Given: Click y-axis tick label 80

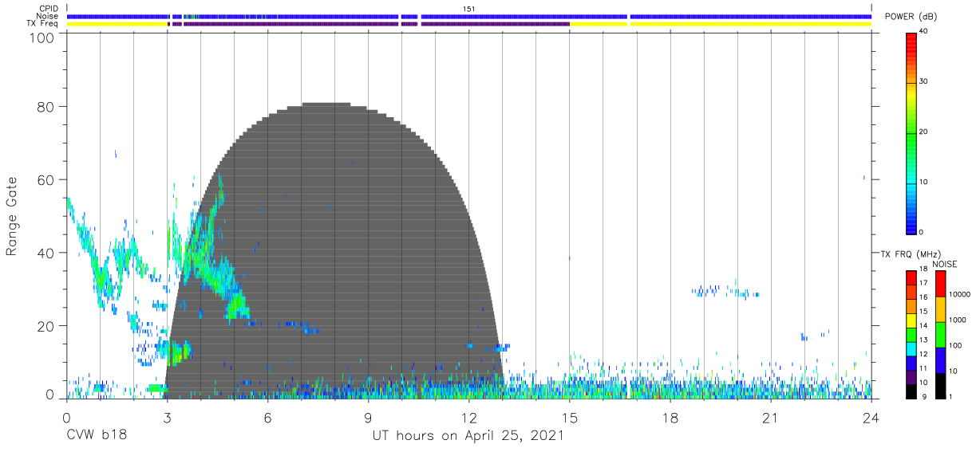Looking at the screenshot, I should coord(47,106).
